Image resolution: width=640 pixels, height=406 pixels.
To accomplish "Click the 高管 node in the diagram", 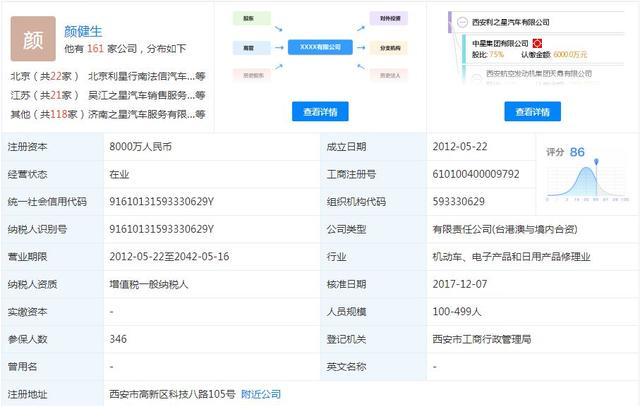I will pos(251,48).
